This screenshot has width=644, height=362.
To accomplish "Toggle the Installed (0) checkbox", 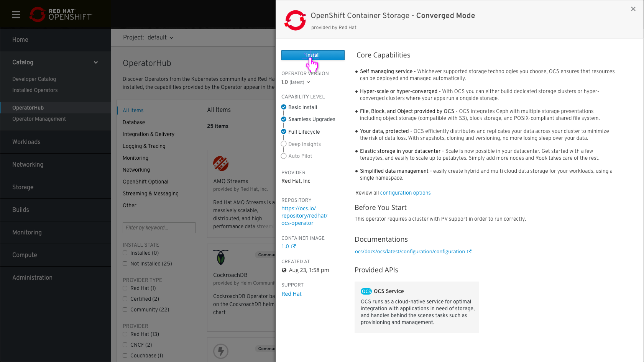I will [125, 253].
